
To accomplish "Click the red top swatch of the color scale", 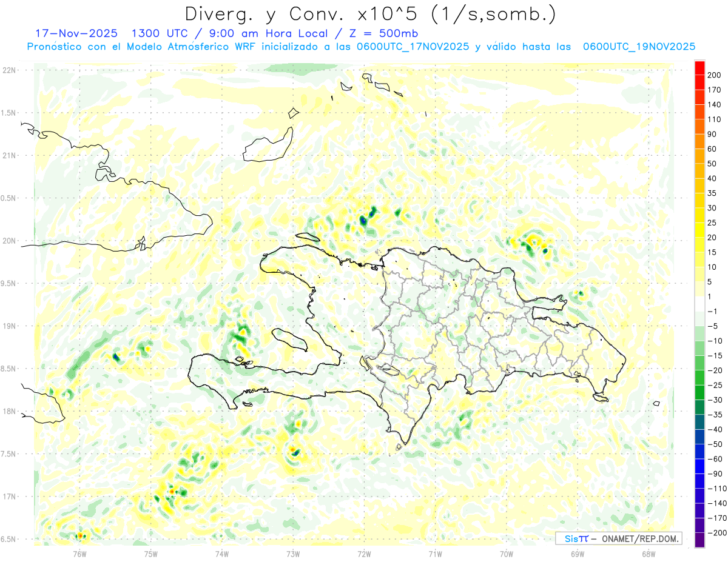I will [699, 67].
